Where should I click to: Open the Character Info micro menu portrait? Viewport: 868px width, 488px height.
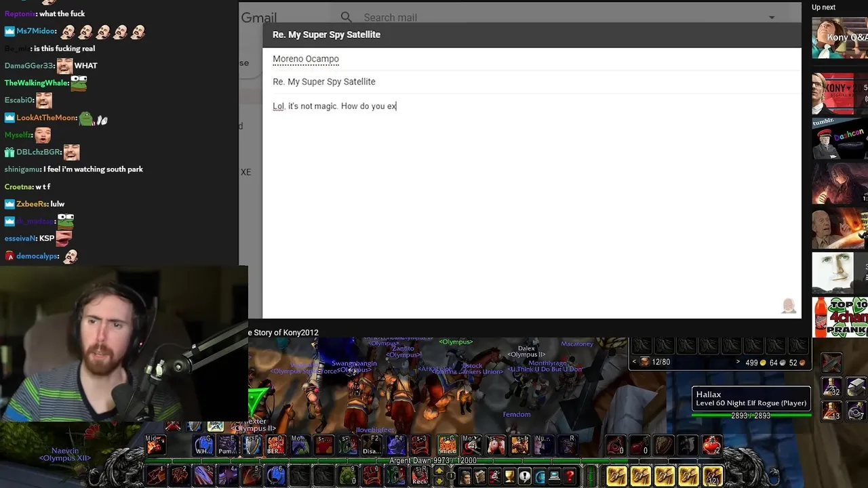point(466,476)
